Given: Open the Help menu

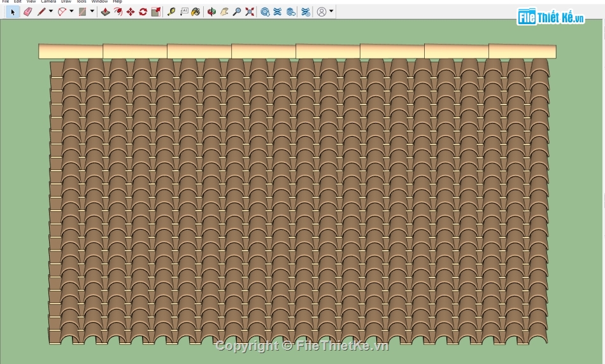Looking at the screenshot, I should tap(117, 1).
